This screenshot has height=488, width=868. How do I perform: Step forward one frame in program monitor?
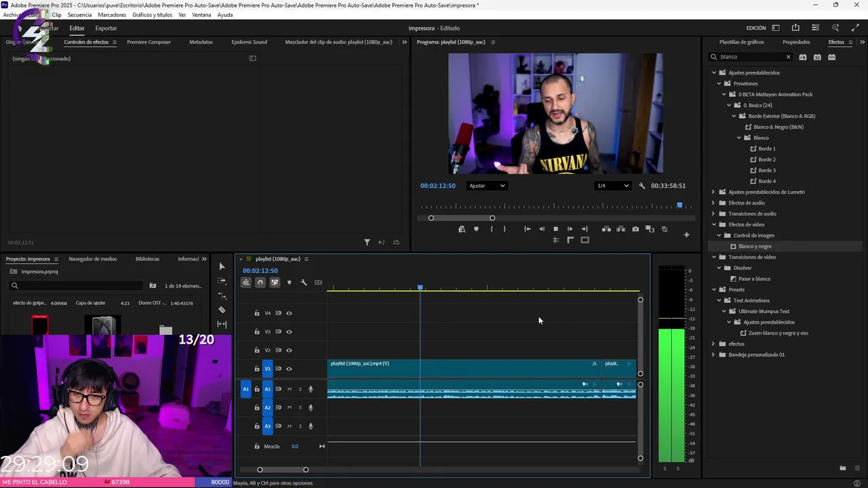pyautogui.click(x=570, y=229)
